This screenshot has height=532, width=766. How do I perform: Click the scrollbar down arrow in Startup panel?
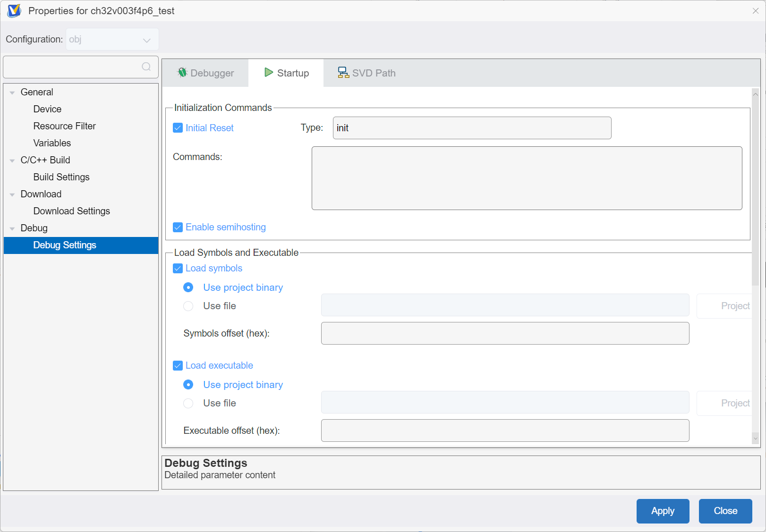[x=756, y=439]
